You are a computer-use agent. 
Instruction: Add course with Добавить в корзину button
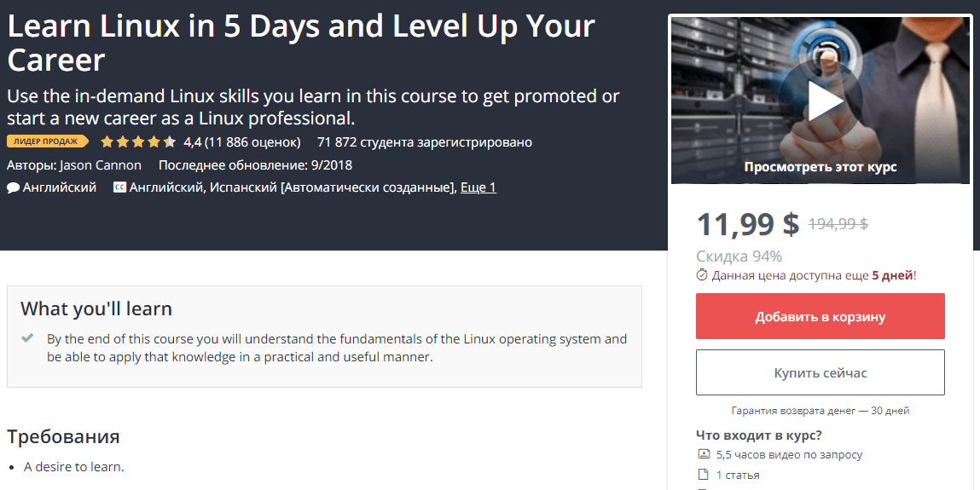820,316
